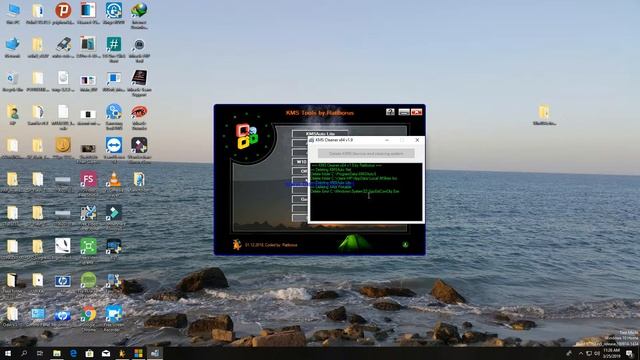Click the small green round icon in KMS Tools corner
The image size is (640, 360).
[405, 244]
